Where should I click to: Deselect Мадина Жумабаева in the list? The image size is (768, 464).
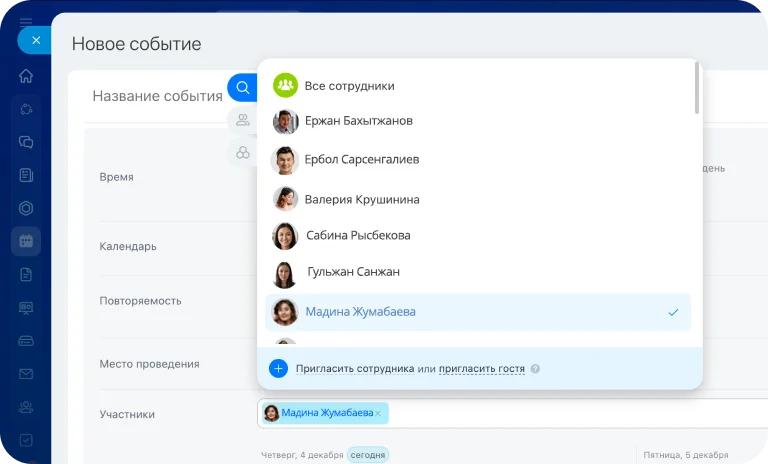pyautogui.click(x=478, y=312)
